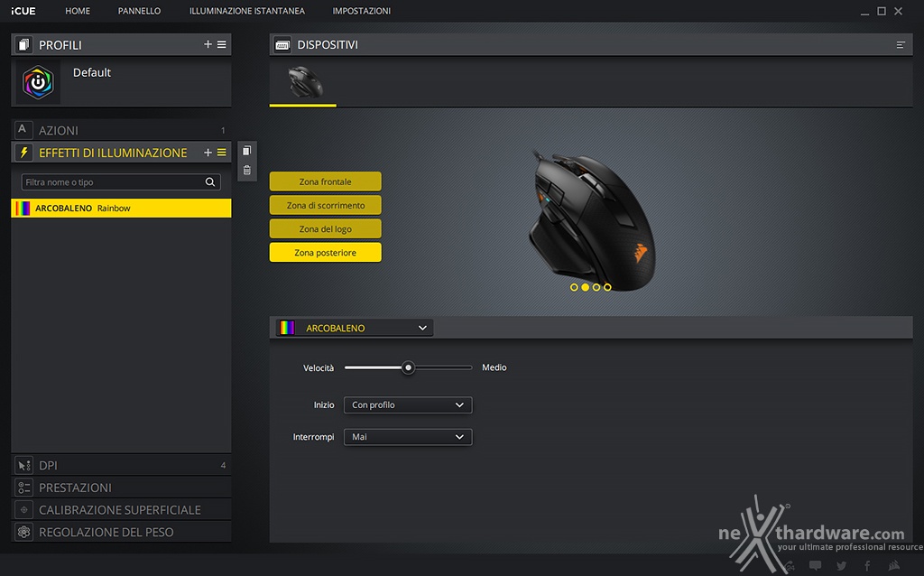
Task: Select the fourth mouse LED dot
Action: (607, 287)
